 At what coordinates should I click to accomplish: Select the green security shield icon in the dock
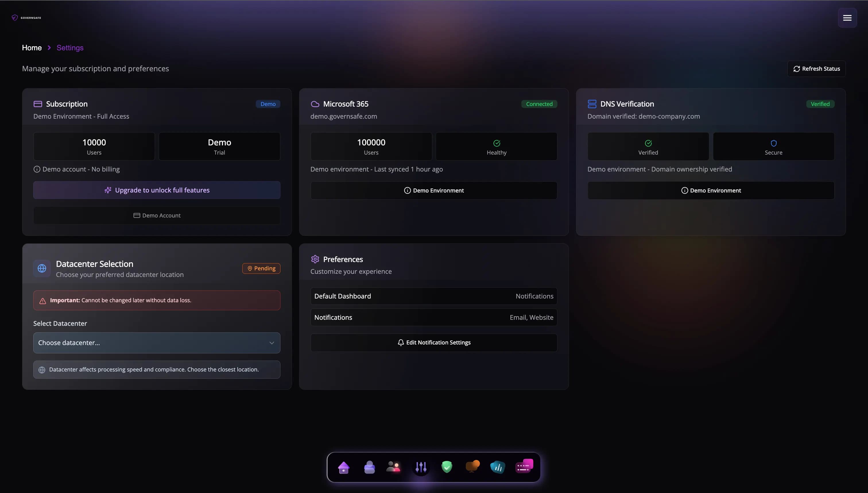[447, 467]
